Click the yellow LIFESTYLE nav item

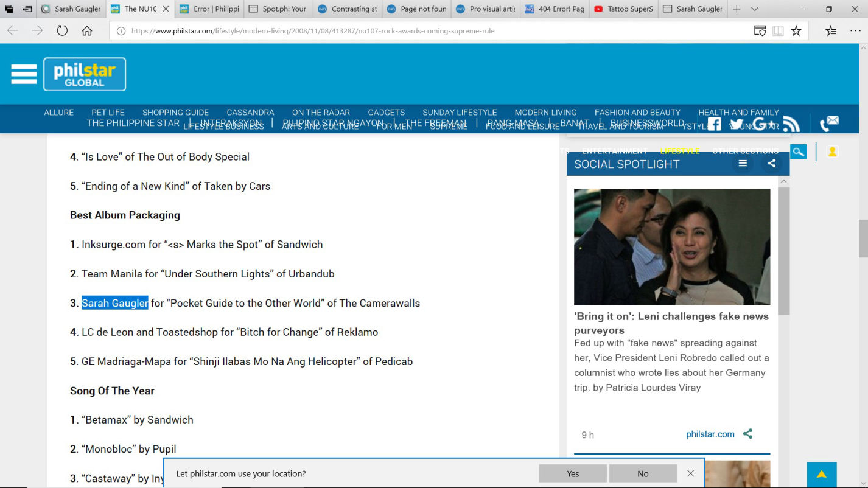pos(679,151)
